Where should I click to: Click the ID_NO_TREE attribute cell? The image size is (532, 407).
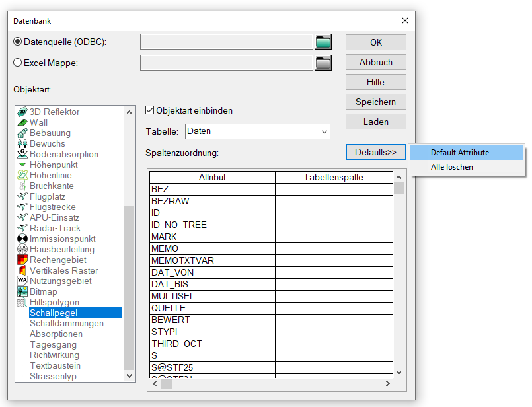click(x=212, y=225)
